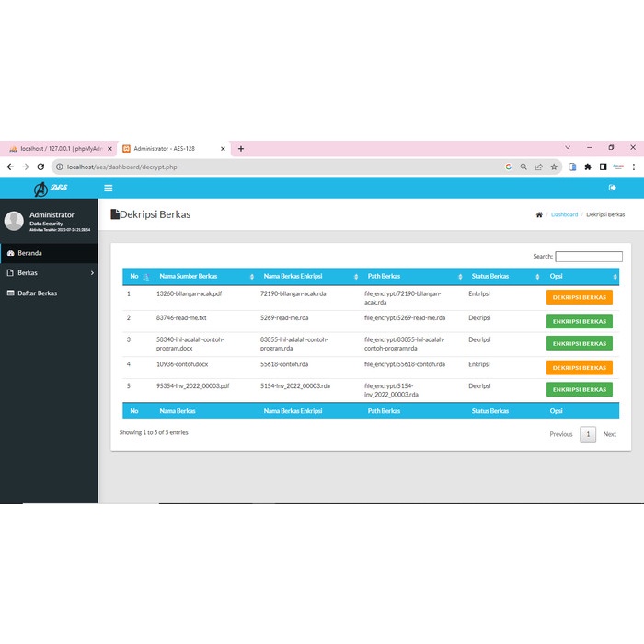Go back with browser back arrow
The width and height of the screenshot is (644, 644).
pyautogui.click(x=10, y=167)
